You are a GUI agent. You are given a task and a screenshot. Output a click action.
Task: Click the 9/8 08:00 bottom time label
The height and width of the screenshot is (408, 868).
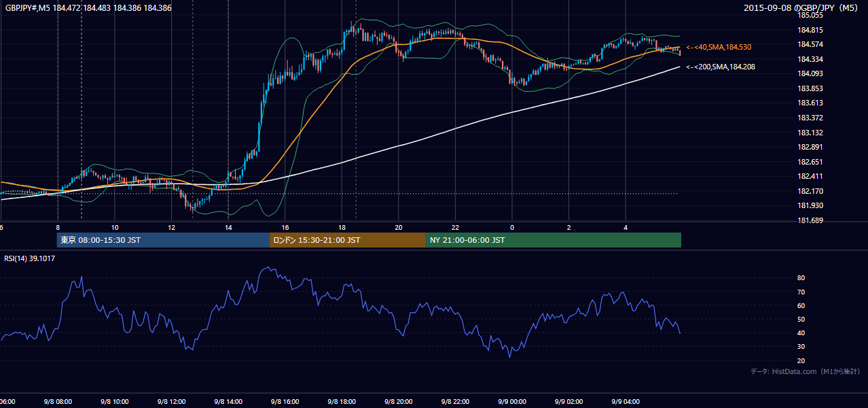pos(58,402)
